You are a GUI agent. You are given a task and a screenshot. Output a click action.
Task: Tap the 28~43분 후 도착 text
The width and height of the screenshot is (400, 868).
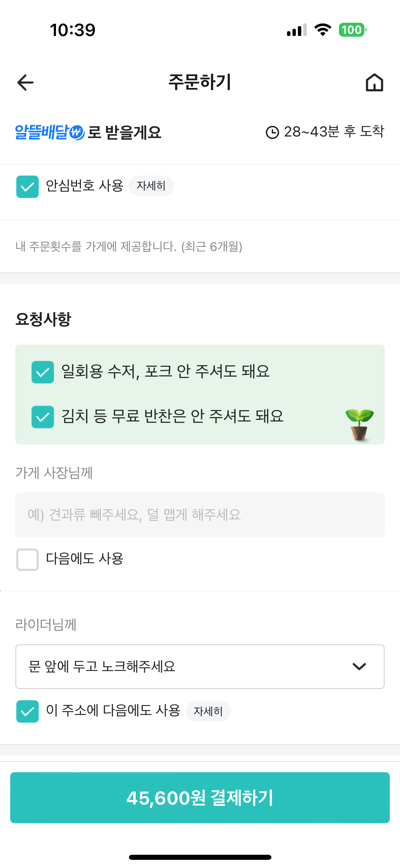click(x=334, y=132)
